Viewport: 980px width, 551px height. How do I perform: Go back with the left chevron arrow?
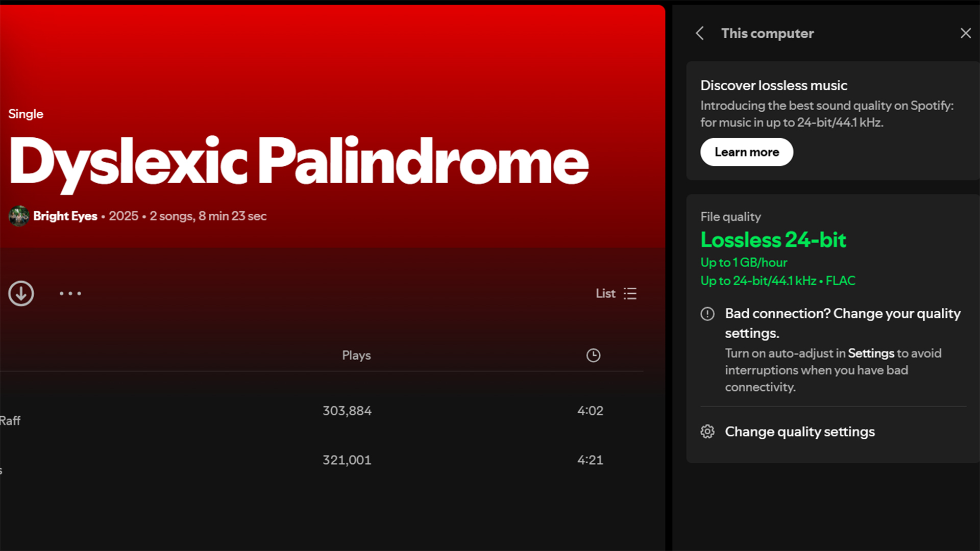coord(700,33)
